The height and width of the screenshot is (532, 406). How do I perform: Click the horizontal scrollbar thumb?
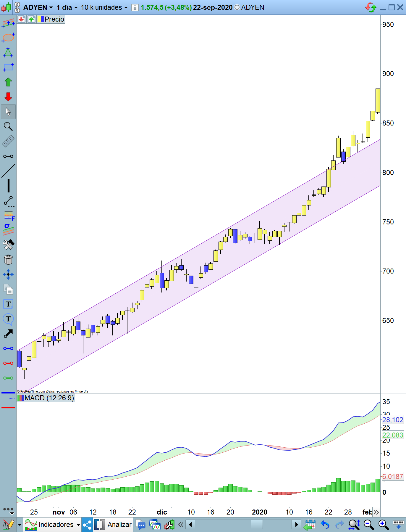pyautogui.click(x=257, y=525)
